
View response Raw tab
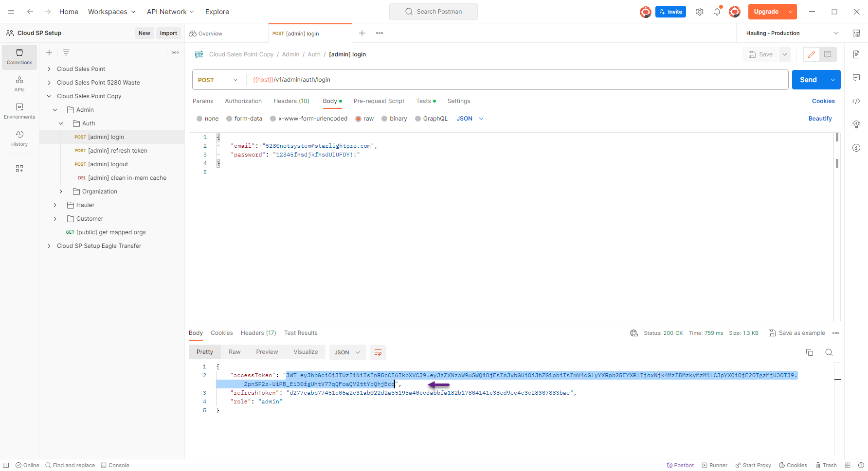(x=235, y=352)
